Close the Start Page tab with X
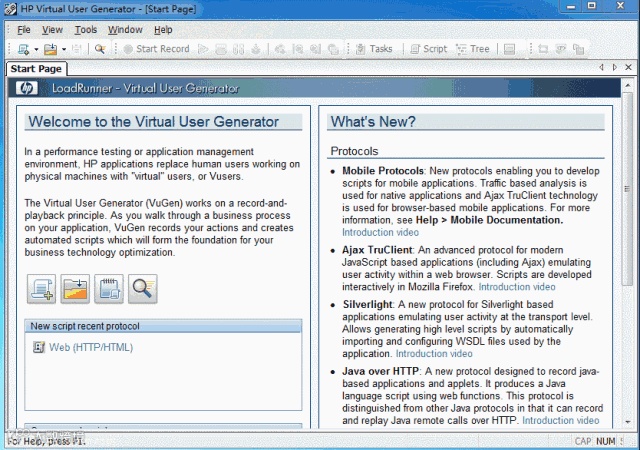640x450 pixels. coord(629,67)
